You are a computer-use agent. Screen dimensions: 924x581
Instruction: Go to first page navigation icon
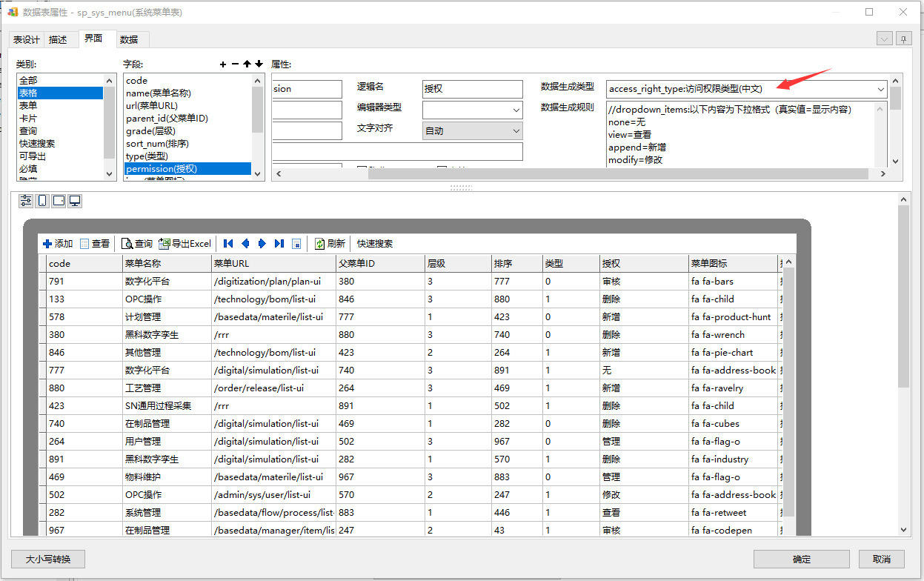(x=228, y=243)
